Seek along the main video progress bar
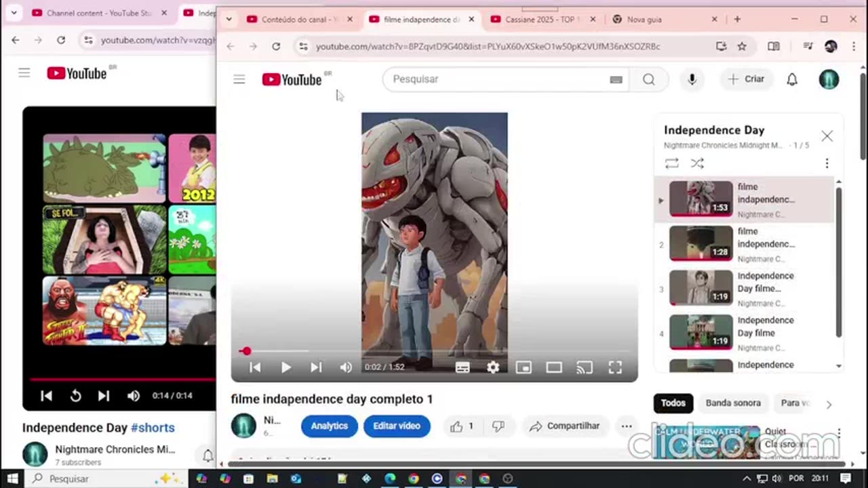This screenshot has height=488, width=868. 434,351
